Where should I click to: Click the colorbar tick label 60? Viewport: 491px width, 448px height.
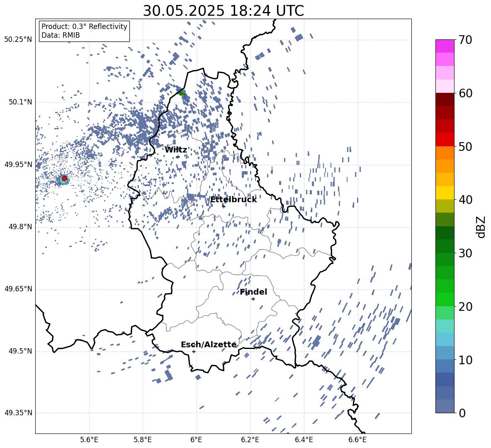coord(465,93)
